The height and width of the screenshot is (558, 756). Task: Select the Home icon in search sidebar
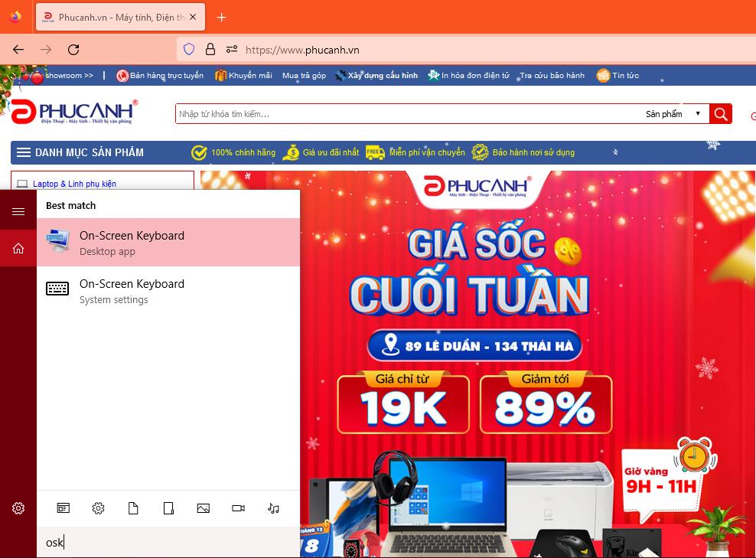(18, 248)
